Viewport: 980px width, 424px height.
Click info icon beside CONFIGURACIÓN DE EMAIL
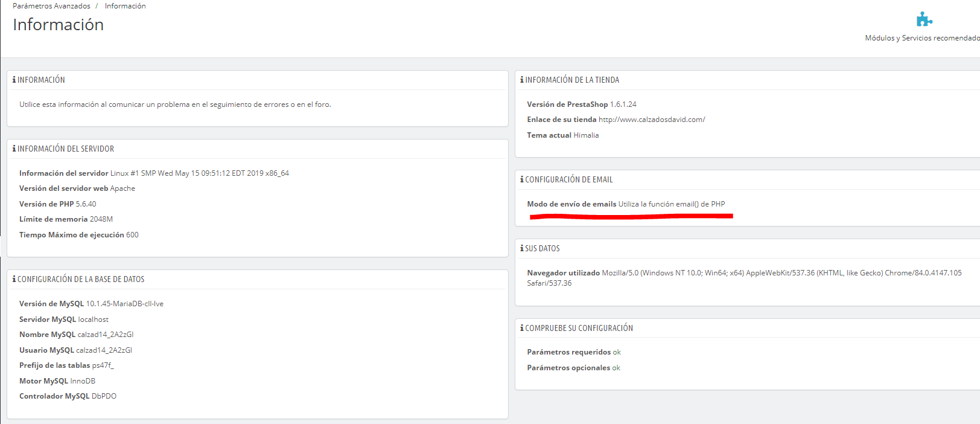coord(522,179)
